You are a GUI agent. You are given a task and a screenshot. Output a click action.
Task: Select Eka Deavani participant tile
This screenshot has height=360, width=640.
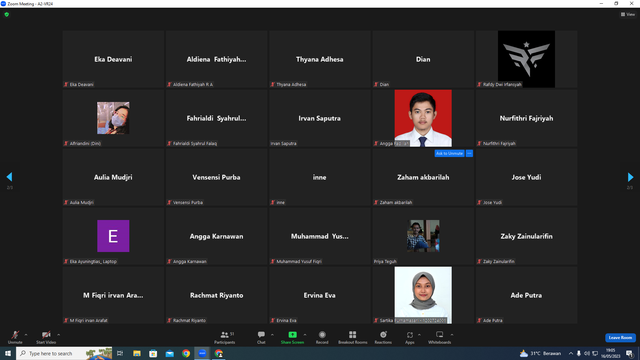coord(113,59)
